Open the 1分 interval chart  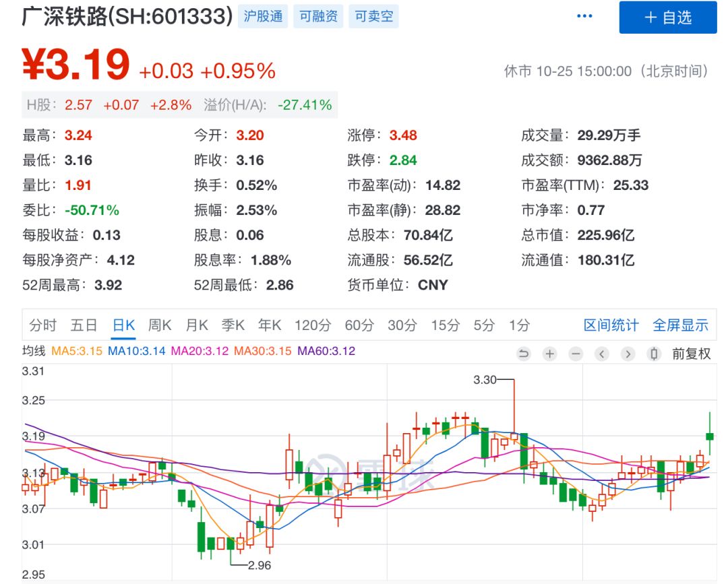point(519,325)
